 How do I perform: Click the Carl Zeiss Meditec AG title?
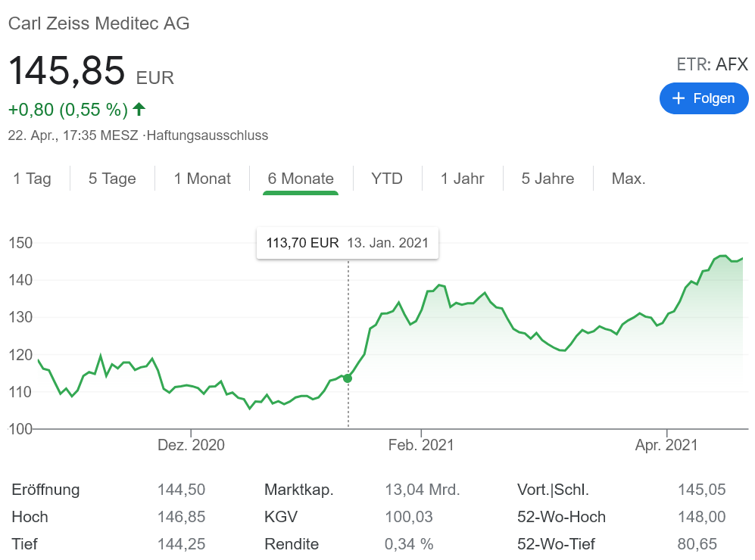(98, 23)
